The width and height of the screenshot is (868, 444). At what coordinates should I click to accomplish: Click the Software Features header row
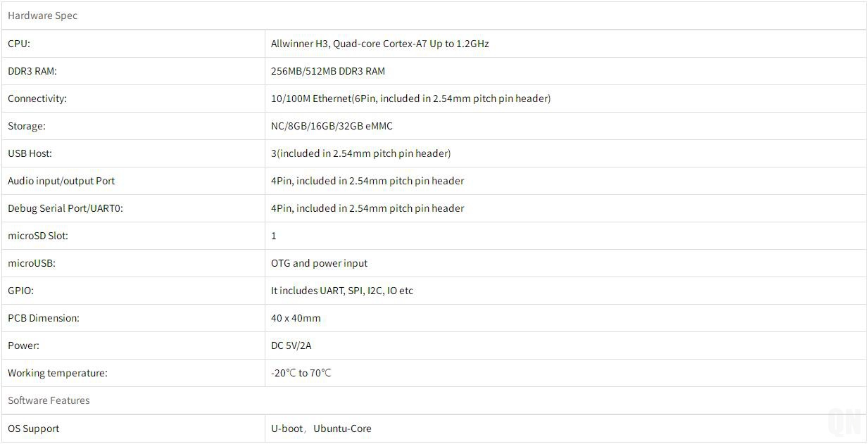click(x=49, y=400)
